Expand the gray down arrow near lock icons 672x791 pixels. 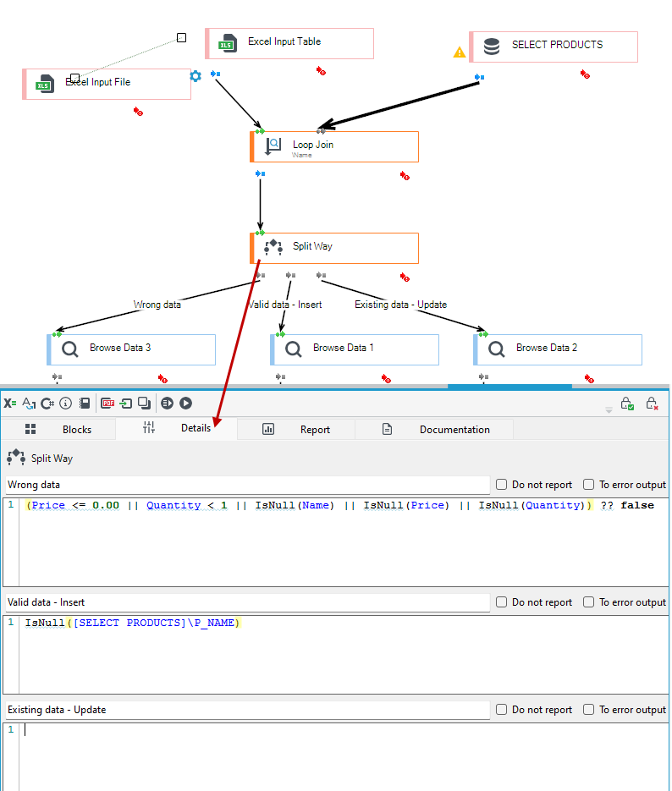click(x=609, y=410)
